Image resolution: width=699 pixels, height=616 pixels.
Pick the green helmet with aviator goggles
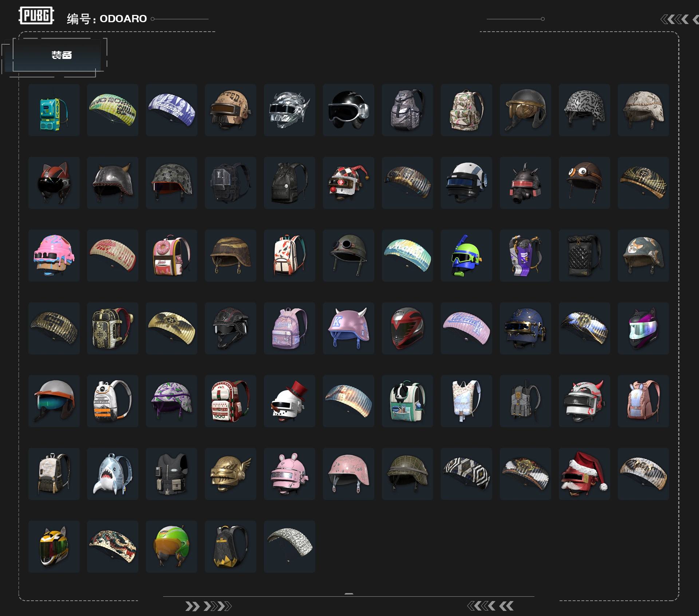pyautogui.click(x=349, y=255)
